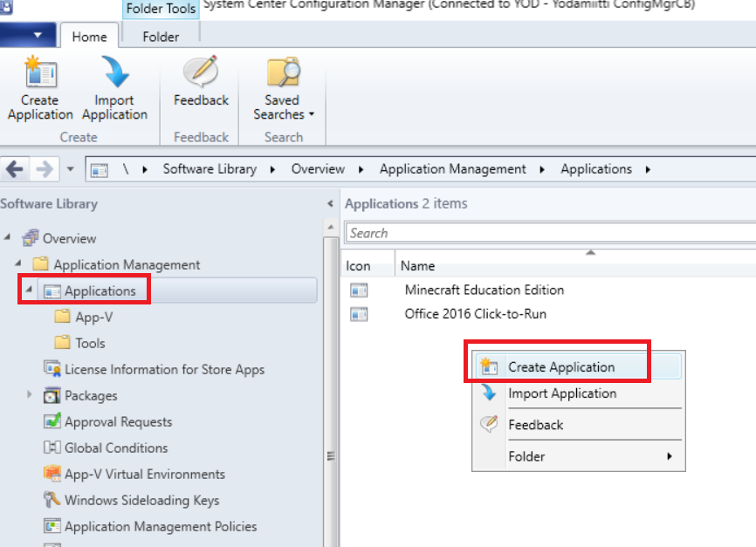The width and height of the screenshot is (756, 547).
Task: Choose Create Application from context menu
Action: click(578, 366)
